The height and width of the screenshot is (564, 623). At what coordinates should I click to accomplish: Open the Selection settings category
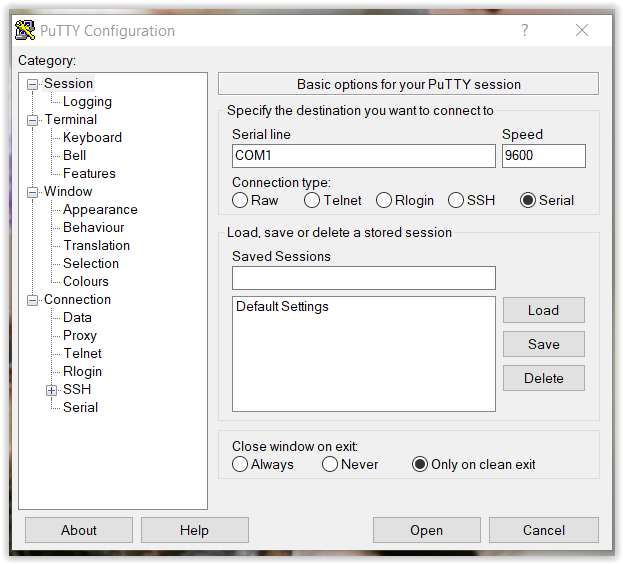coord(91,263)
